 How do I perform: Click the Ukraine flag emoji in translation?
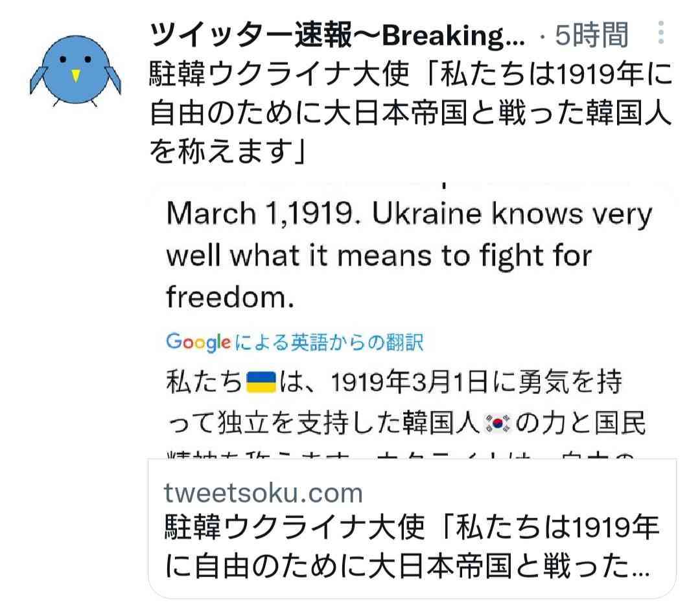point(261,382)
